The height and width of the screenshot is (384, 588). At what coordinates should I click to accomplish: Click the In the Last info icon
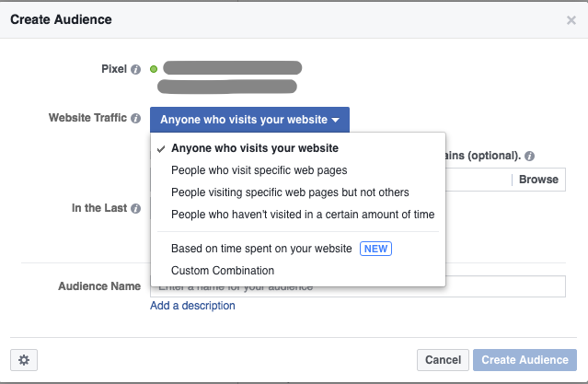click(136, 209)
